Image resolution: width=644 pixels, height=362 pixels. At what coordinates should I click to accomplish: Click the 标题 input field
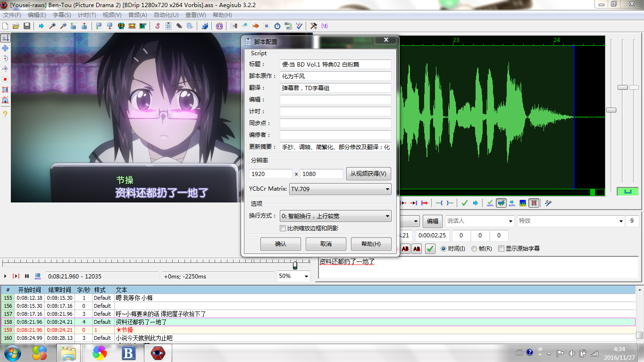click(335, 64)
